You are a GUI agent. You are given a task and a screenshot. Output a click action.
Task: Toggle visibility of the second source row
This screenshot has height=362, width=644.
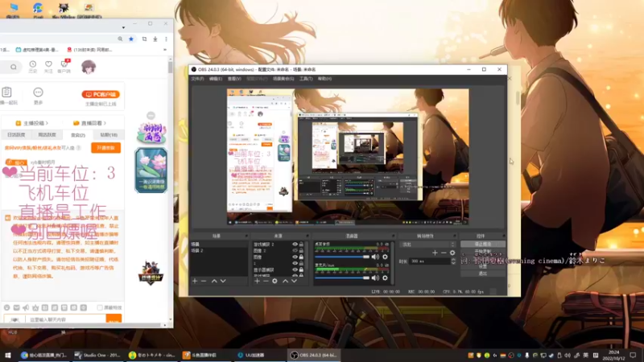click(295, 250)
